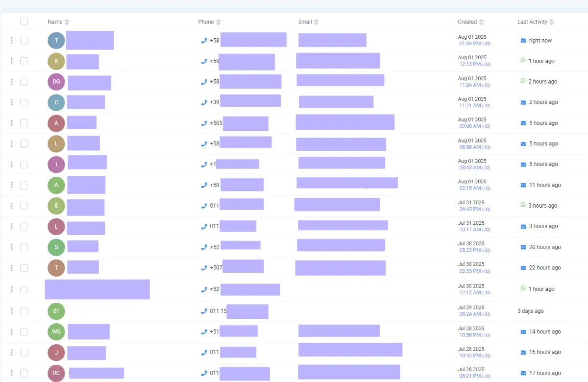Click the "02:15 AM" created timestamp
The width and height of the screenshot is (588, 382).
tap(470, 189)
